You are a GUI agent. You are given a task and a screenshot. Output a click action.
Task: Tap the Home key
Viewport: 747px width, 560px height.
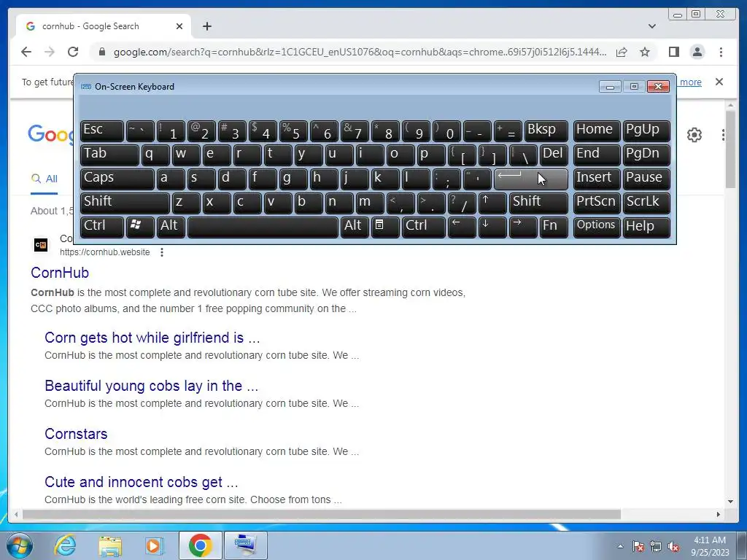(x=597, y=131)
